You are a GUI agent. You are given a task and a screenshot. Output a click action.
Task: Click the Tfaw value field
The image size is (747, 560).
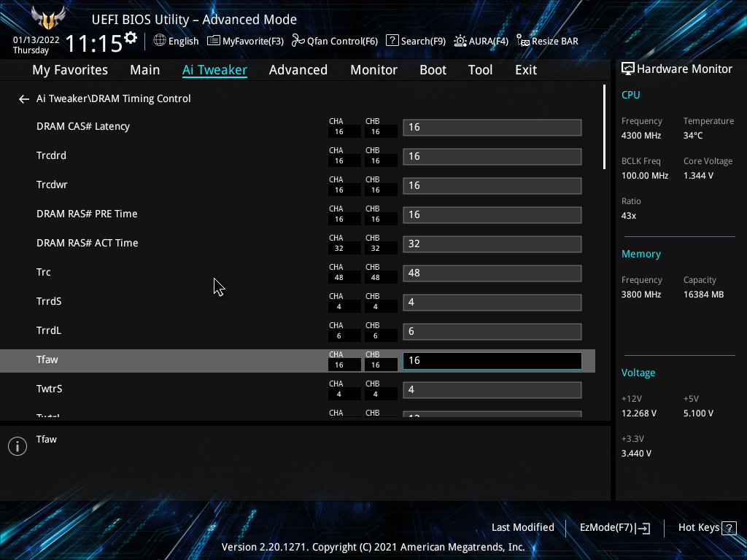pyautogui.click(x=492, y=360)
